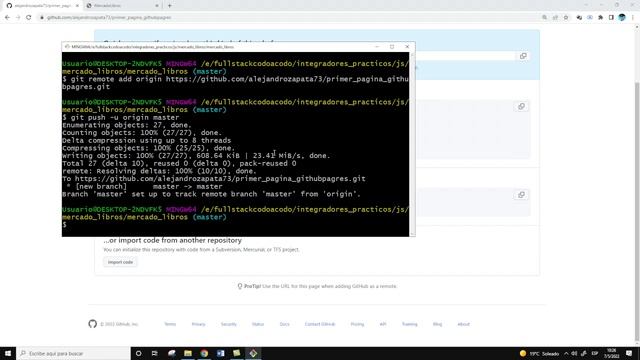Open Cortana circle on taskbar
The width and height of the screenshot is (640, 360).
[x=138, y=353]
